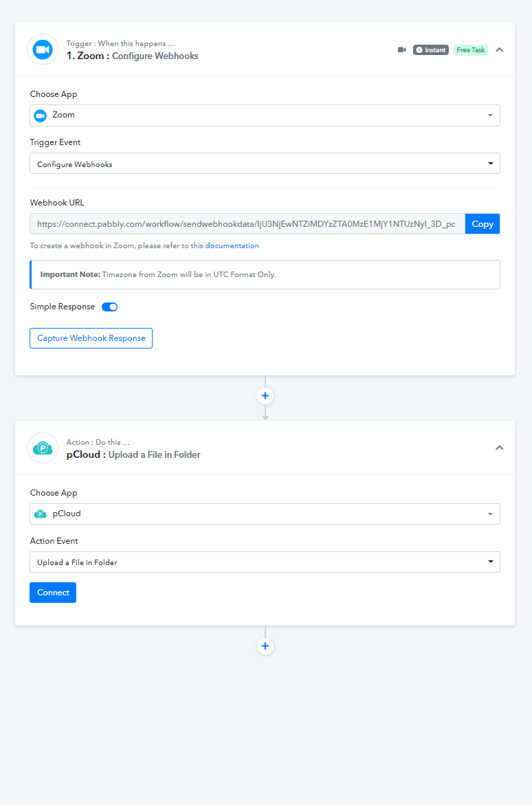Viewport: 532px width, 805px height.
Task: Copy the webhook URL
Action: [x=483, y=224]
